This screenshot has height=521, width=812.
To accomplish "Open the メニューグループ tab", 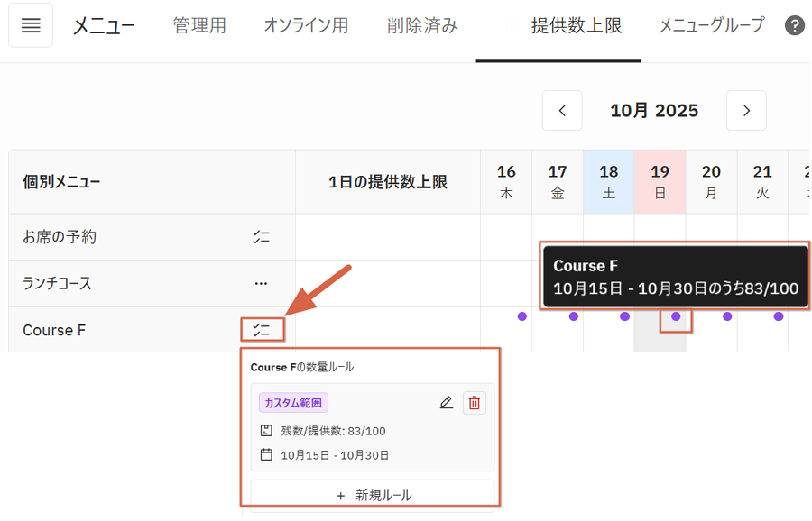I will coord(712,25).
